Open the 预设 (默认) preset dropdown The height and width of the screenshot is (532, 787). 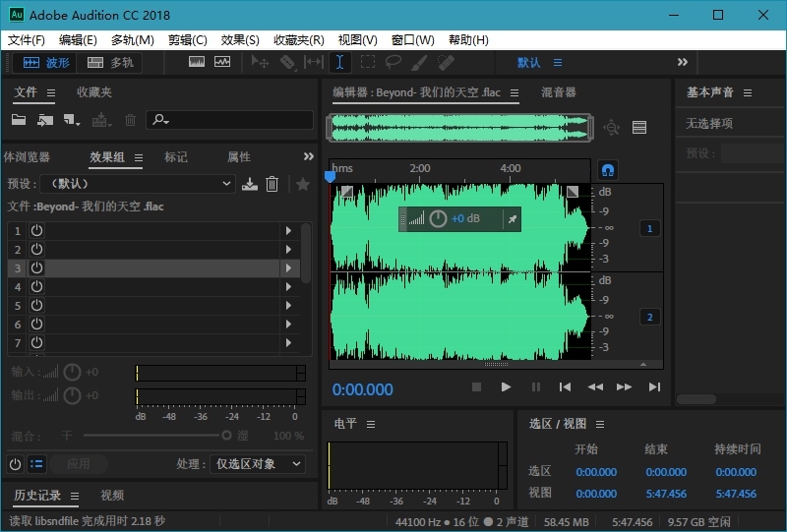(x=136, y=184)
